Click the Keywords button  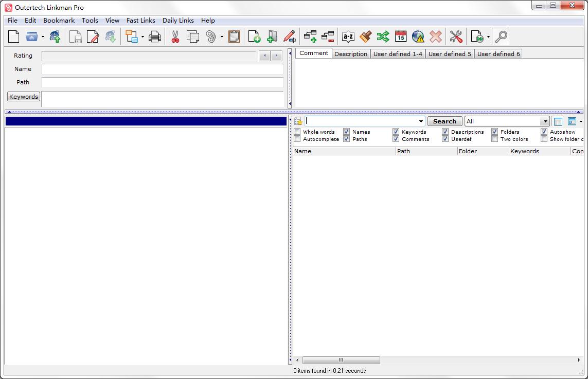pos(24,97)
